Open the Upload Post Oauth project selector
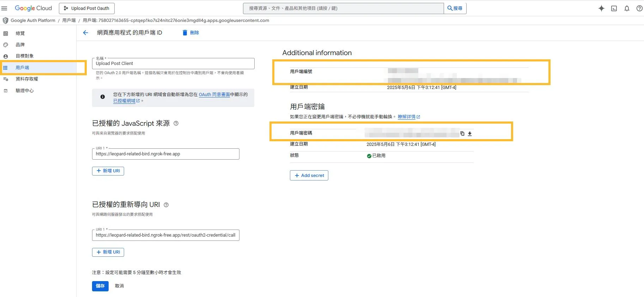This screenshot has height=297, width=644. click(x=87, y=8)
